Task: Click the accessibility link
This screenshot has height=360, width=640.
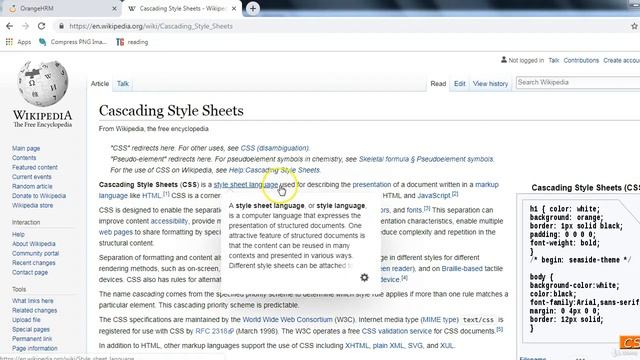Action: [x=169, y=221]
